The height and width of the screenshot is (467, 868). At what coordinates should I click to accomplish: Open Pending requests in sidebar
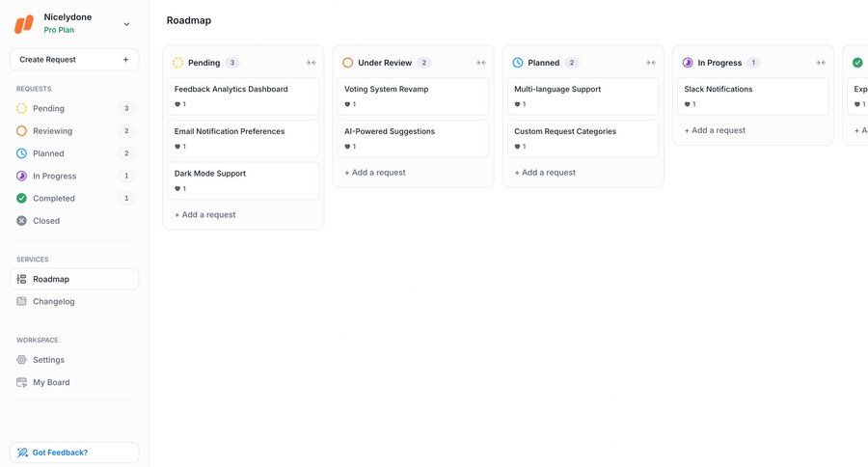48,109
